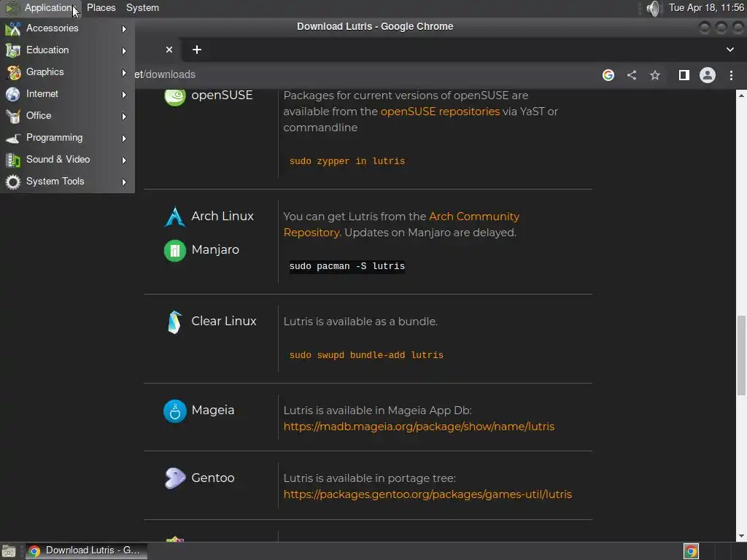Open the Accessories submenu
This screenshot has height=560, width=747.
tap(67, 28)
